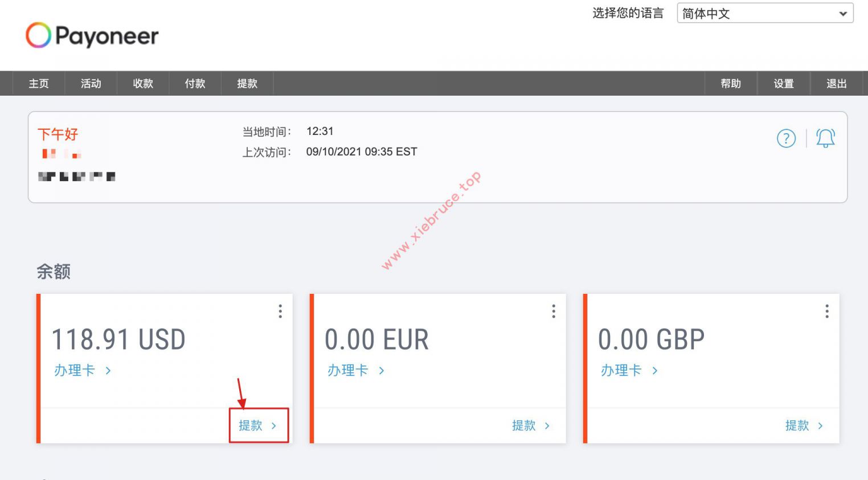868x480 pixels.
Task: Open the 付款 menu
Action: click(195, 84)
